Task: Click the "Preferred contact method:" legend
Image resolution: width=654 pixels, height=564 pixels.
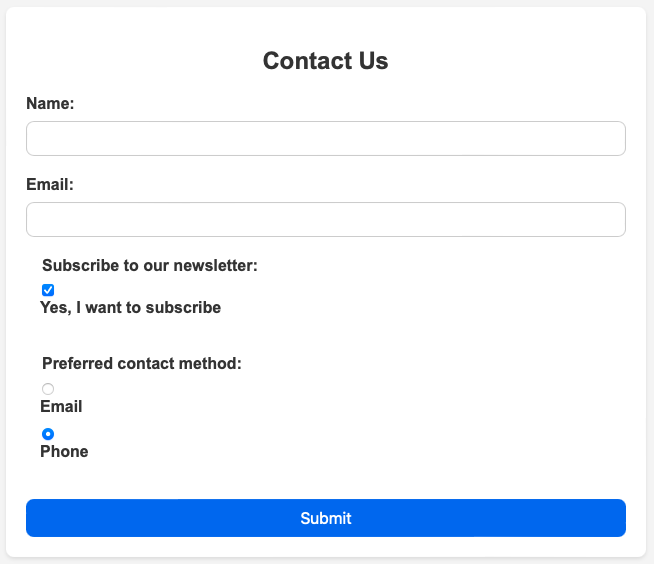Action: 142,363
